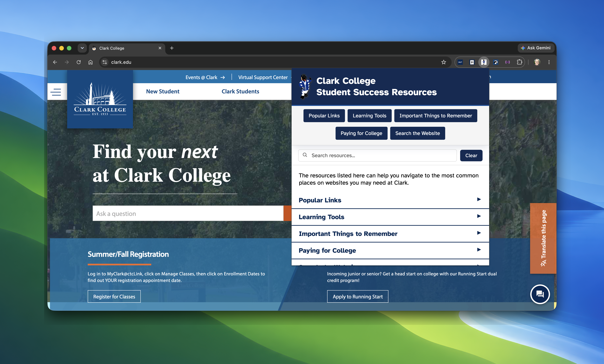Screen dimensions: 604x364
Task: Click the popup's Student Success Resources title
Action: point(377,92)
